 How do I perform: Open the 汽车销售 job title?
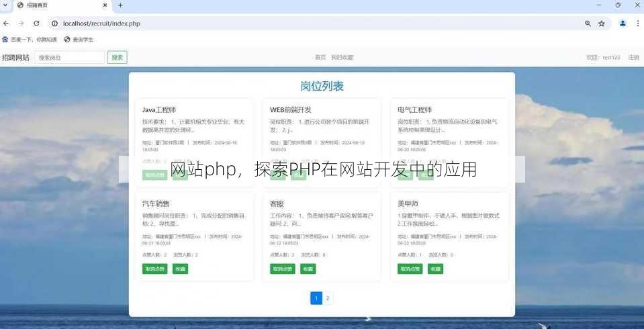click(156, 203)
